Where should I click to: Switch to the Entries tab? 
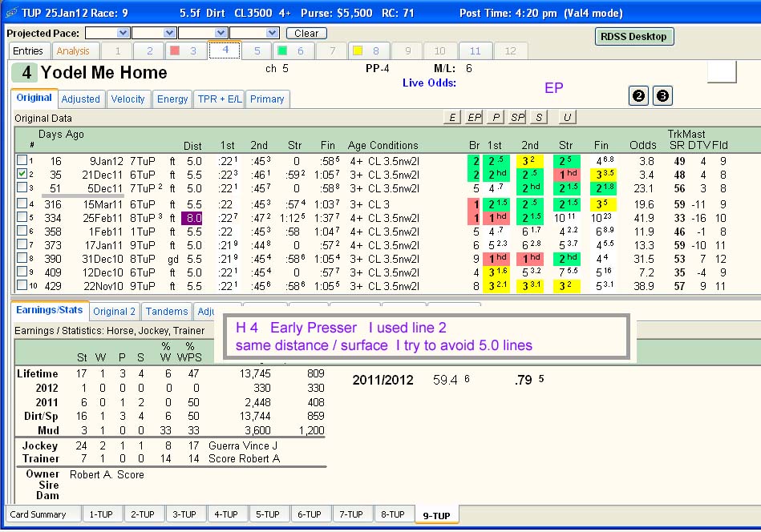[x=28, y=51]
